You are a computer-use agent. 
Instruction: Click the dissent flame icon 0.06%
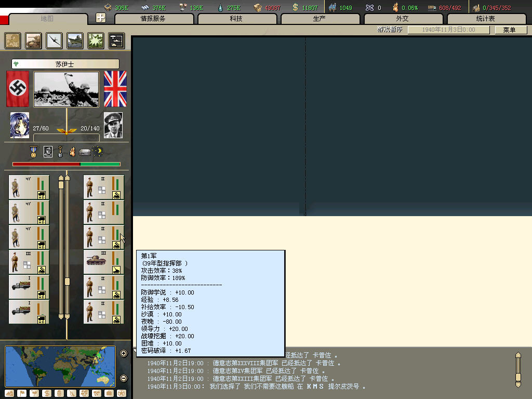[395, 7]
